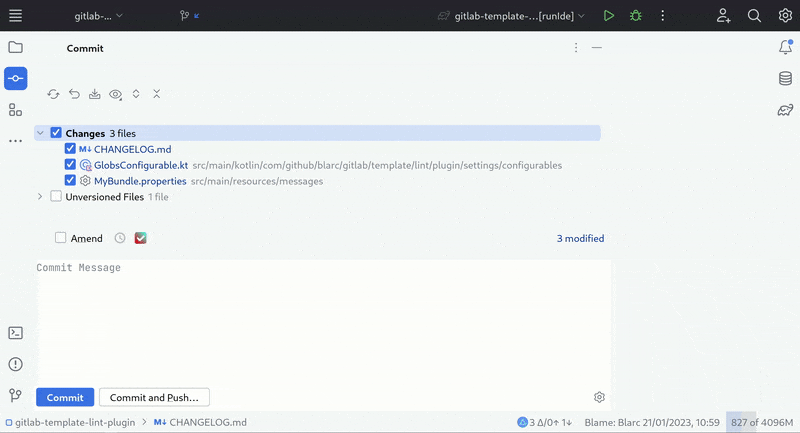Check the Unversioned Files checkbox
This screenshot has width=800, height=433.
pos(56,196)
